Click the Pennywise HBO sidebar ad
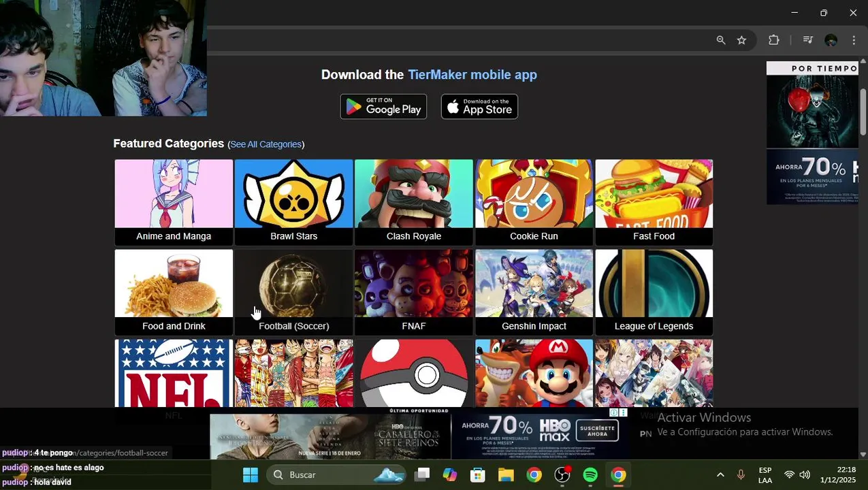The image size is (868, 490). click(x=812, y=133)
